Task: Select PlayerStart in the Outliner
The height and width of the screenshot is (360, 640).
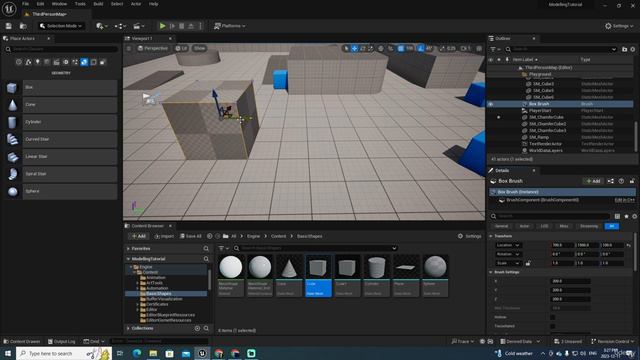Action: click(540, 111)
